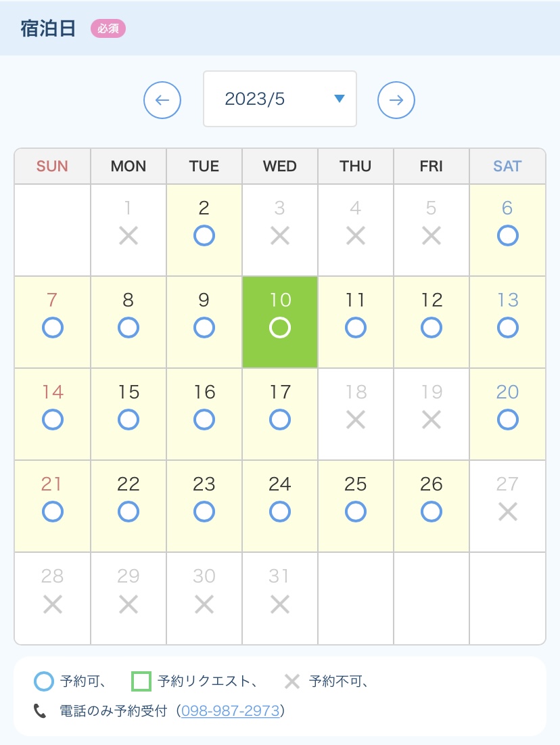Viewport: 560px width, 745px height.
Task: Call phone number 098-987-2973 link
Action: [231, 710]
